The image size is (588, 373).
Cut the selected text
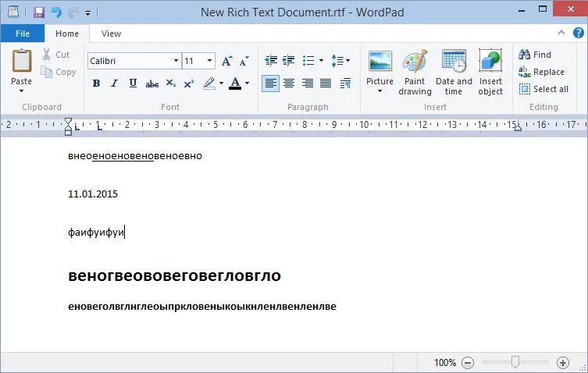tap(56, 55)
